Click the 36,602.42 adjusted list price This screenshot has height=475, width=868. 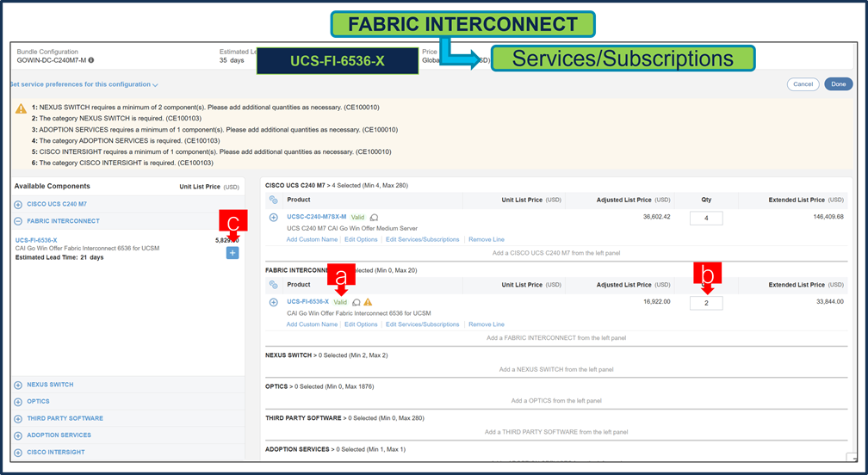click(x=656, y=217)
